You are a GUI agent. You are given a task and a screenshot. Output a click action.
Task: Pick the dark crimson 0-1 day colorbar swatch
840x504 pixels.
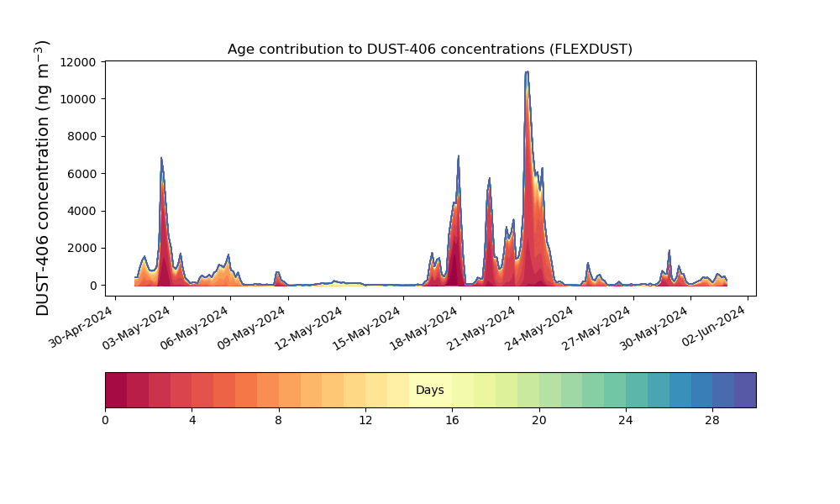coord(116,391)
